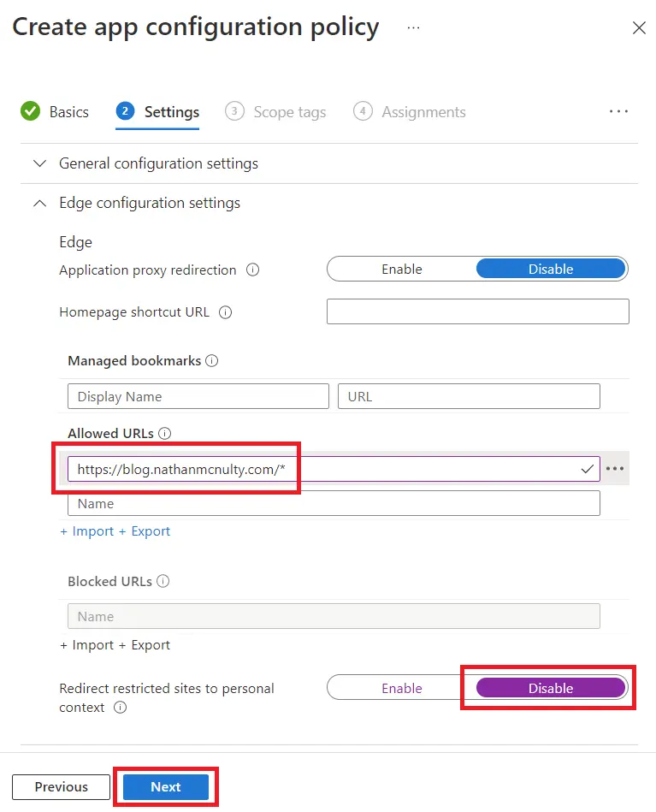The width and height of the screenshot is (656, 812).
Task: Focus the Homepage shortcut URL field
Action: coord(477,311)
